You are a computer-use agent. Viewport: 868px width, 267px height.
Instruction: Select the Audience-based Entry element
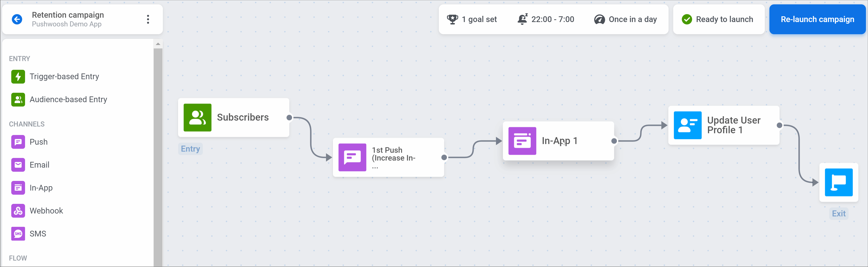(x=59, y=100)
